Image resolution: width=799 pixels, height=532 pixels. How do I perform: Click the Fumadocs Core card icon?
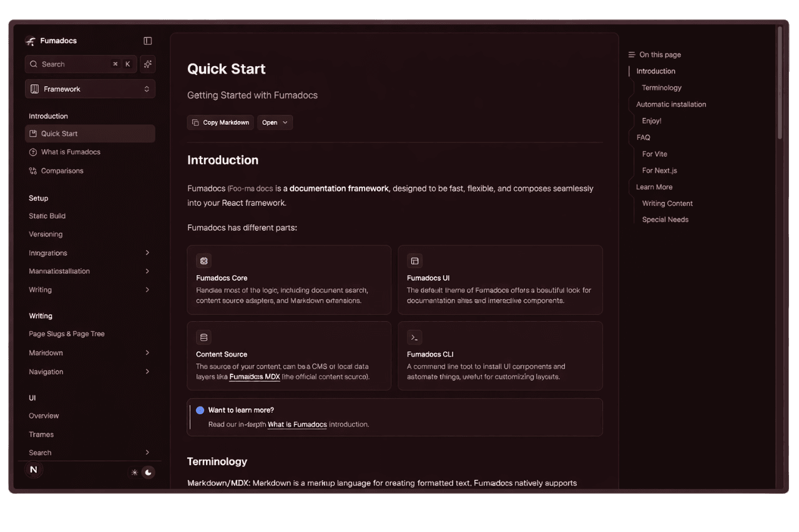coord(203,261)
